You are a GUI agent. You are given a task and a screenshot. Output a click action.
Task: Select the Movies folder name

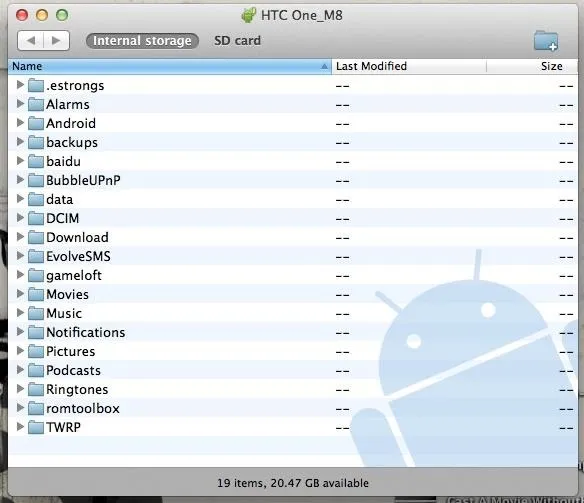67,294
